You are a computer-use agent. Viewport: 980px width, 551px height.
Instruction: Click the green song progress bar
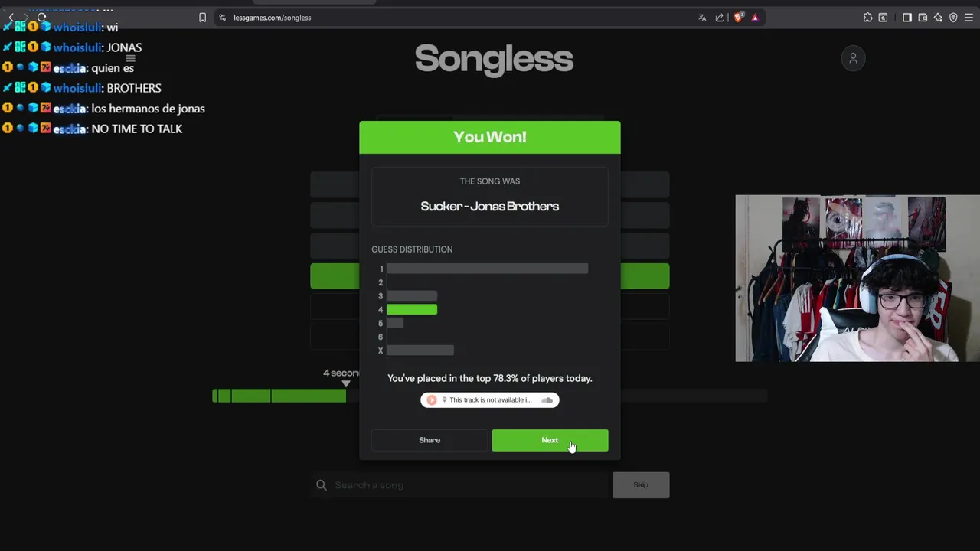pyautogui.click(x=279, y=396)
